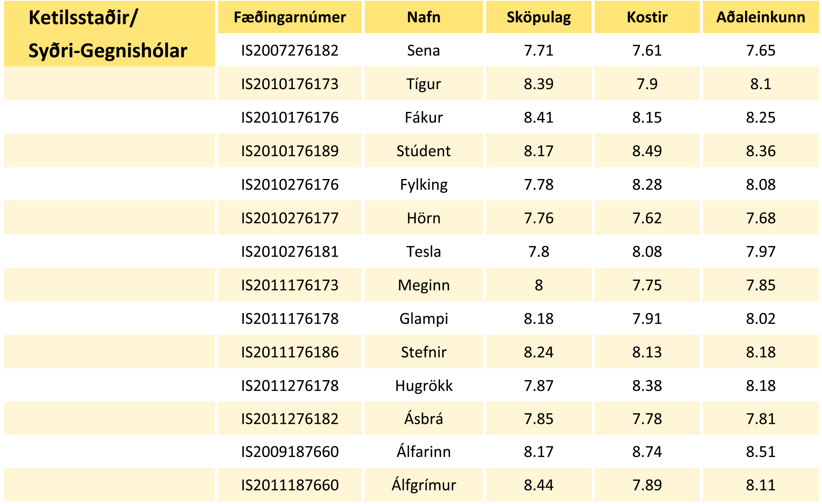Select birth number IS2011276182
Viewport: 822px width, 504px height.
[290, 419]
